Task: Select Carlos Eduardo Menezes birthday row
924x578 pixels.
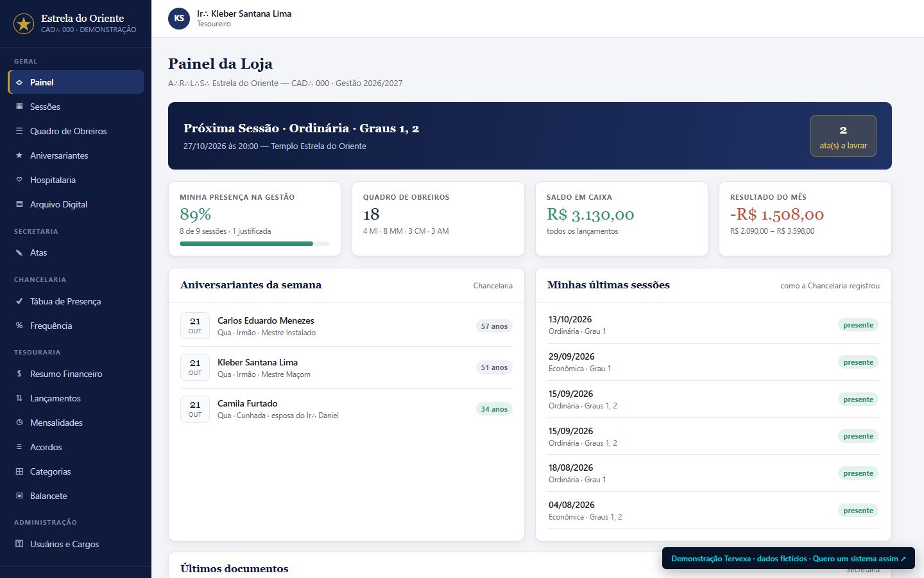Action: point(346,326)
